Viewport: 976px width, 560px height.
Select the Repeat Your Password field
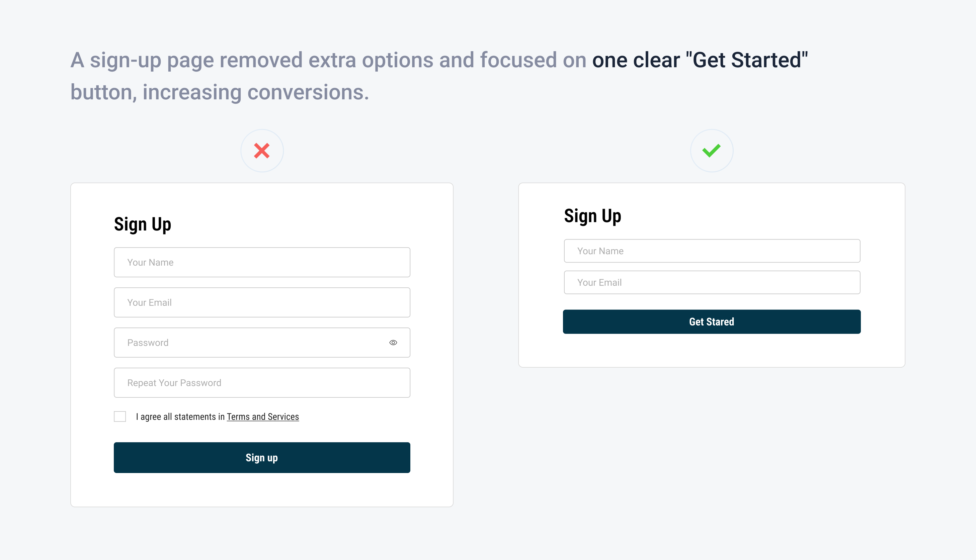tap(262, 383)
